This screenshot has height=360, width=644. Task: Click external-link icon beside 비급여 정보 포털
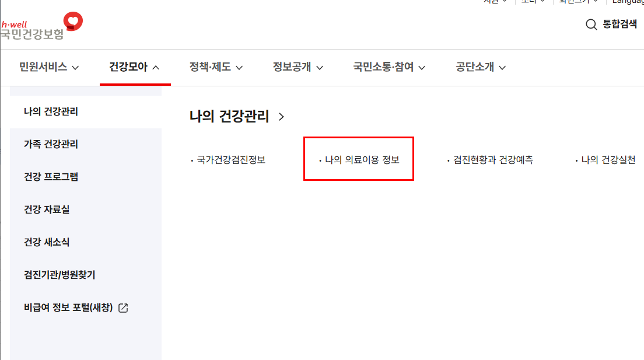[123, 308]
